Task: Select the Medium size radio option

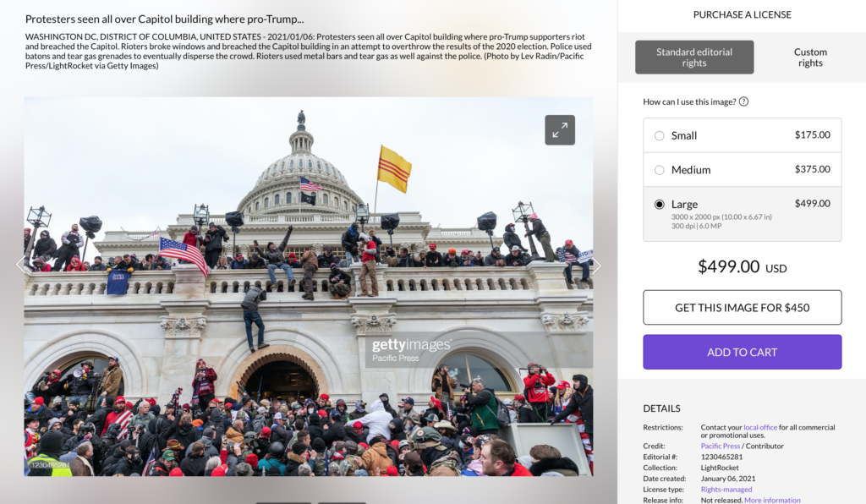Action: coord(659,170)
